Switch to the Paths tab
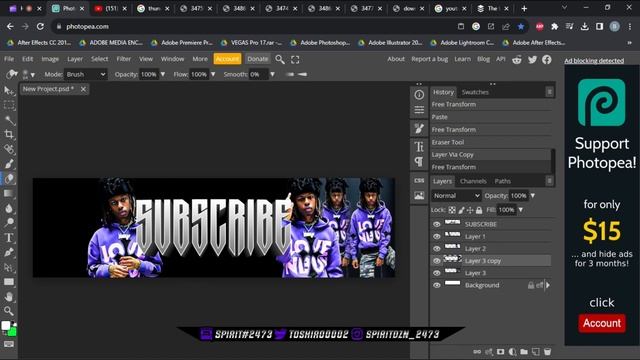Viewport: 640px width, 360px height. point(502,181)
